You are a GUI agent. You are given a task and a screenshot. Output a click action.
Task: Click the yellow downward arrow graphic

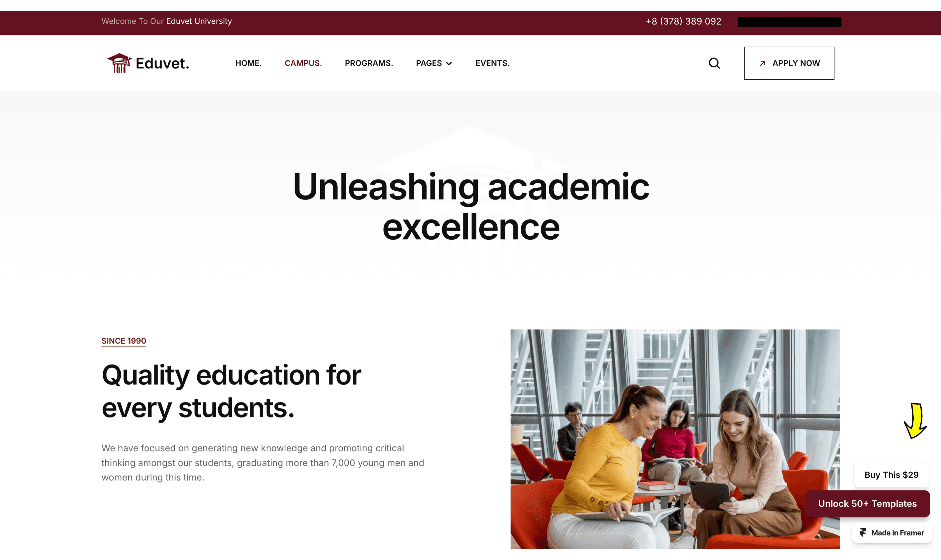click(915, 421)
